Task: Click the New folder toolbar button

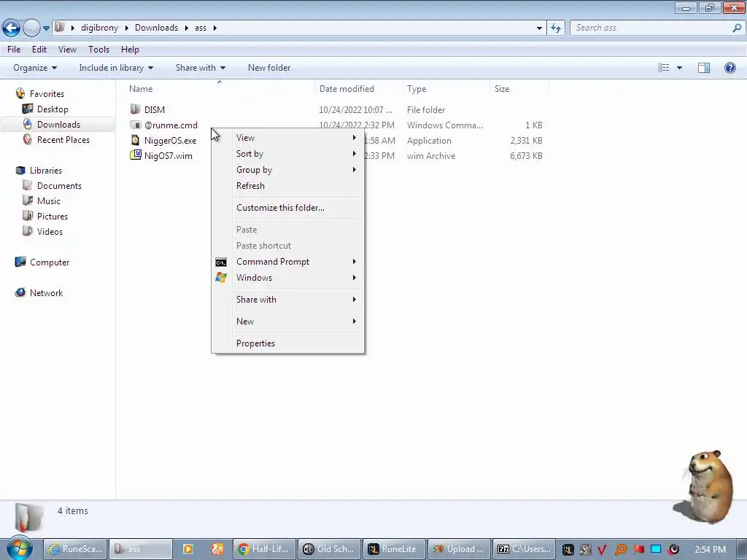Action: tap(269, 68)
